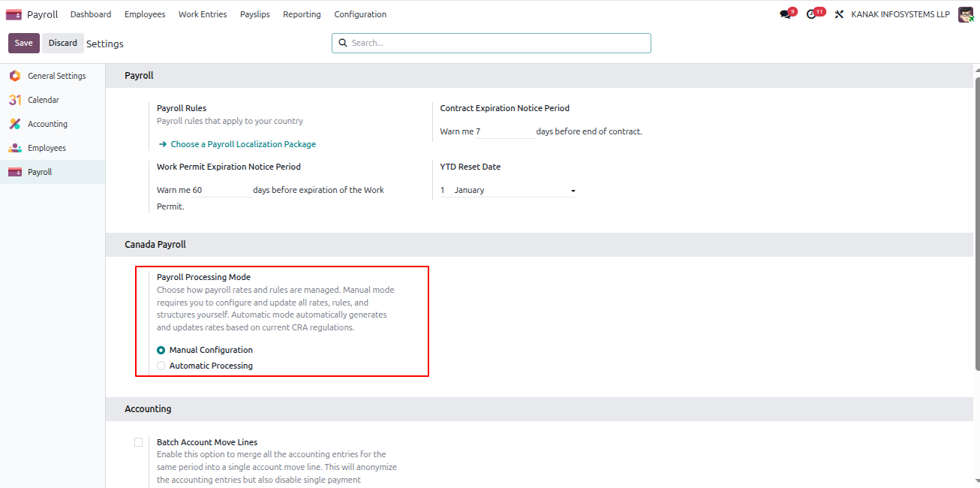Click the Settings breadcrumb title

(x=105, y=44)
